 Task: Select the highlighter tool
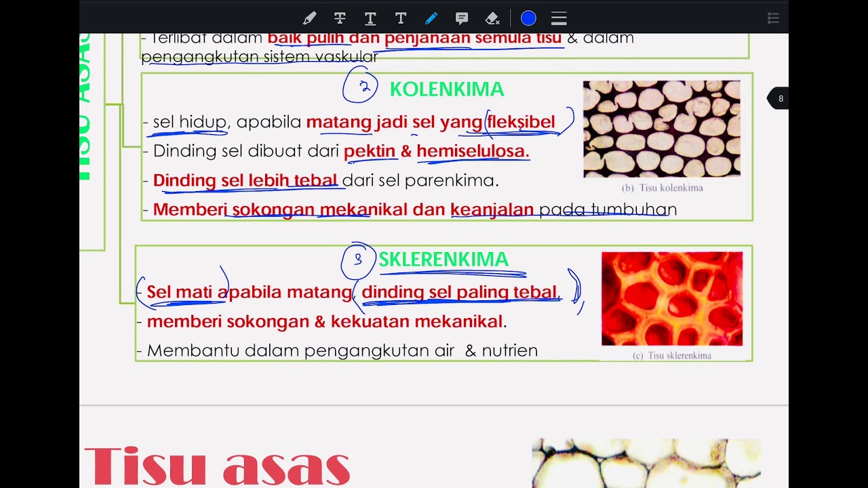tap(309, 18)
